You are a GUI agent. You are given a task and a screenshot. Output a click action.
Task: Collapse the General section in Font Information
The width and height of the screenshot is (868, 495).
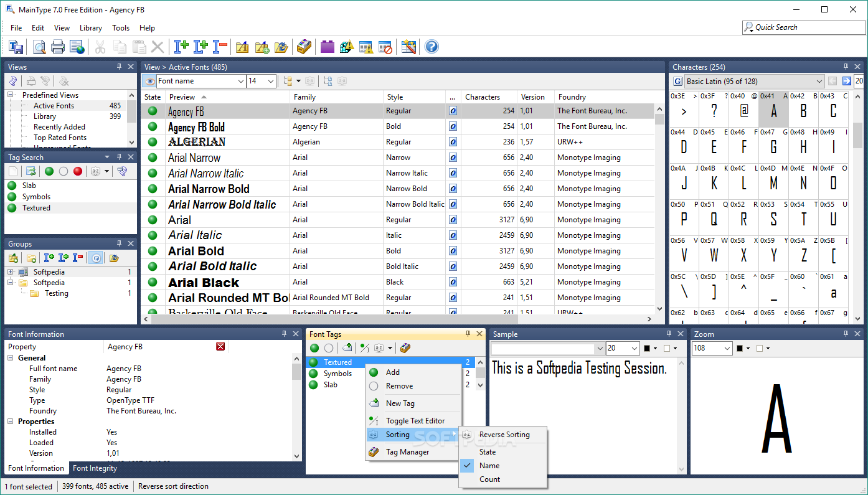point(11,358)
